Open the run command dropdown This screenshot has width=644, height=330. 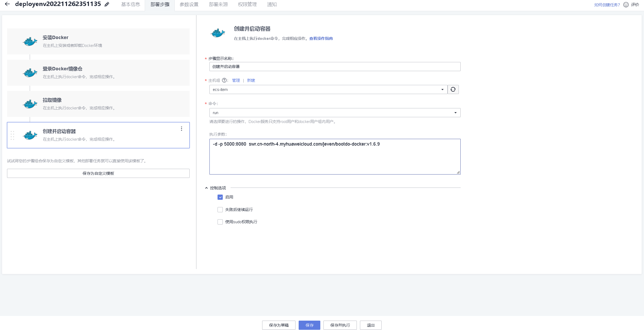[456, 113]
